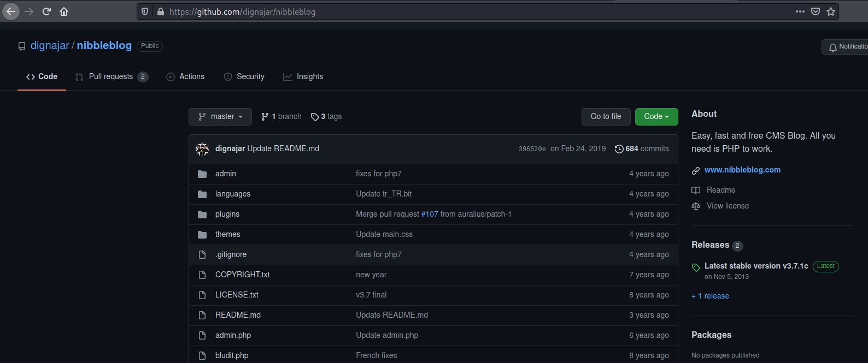This screenshot has height=363, width=868.
Task: View the 3 tags link
Action: 326,117
